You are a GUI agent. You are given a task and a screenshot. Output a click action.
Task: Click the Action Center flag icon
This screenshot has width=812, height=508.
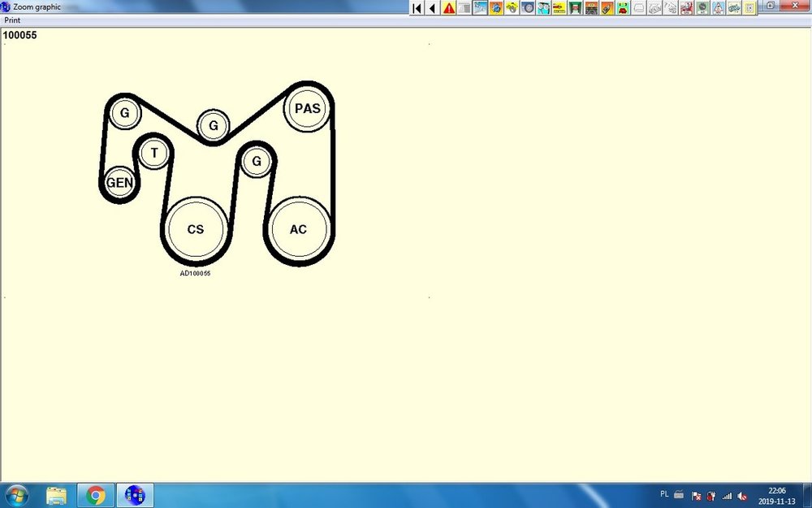696,495
